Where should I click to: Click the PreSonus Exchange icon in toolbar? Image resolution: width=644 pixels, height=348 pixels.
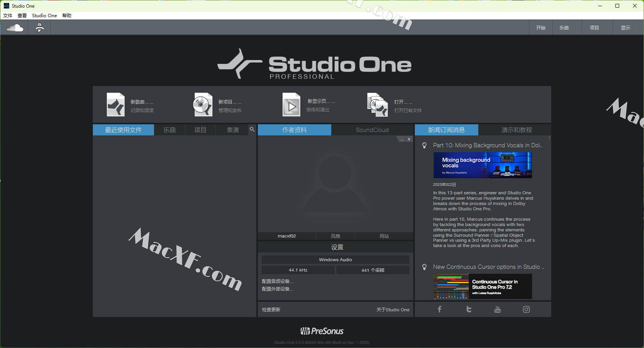tap(40, 28)
